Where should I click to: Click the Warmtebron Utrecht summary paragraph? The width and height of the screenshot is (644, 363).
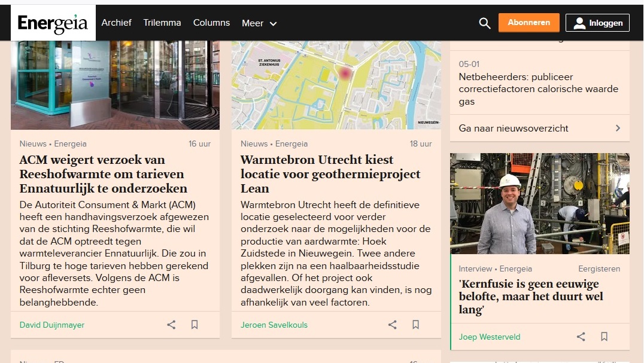pos(336,254)
